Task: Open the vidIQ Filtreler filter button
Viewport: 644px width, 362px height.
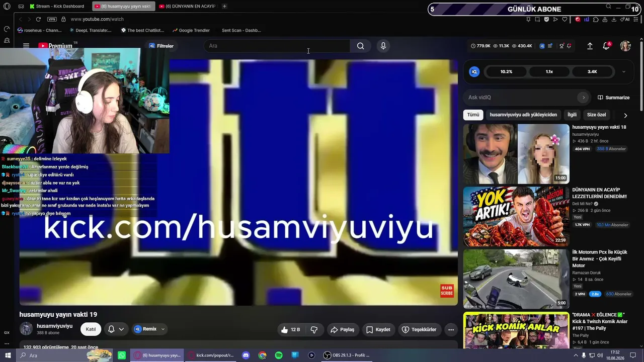Action: pos(161,46)
